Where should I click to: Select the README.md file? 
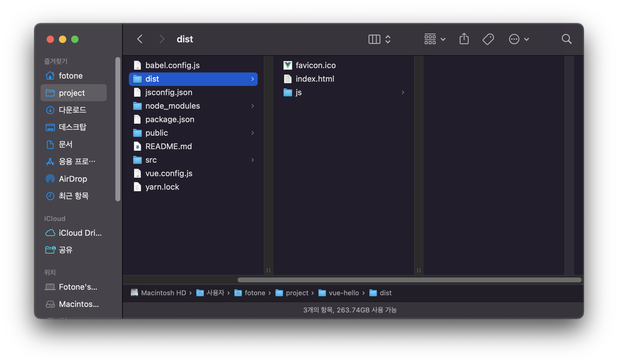click(x=193, y=146)
